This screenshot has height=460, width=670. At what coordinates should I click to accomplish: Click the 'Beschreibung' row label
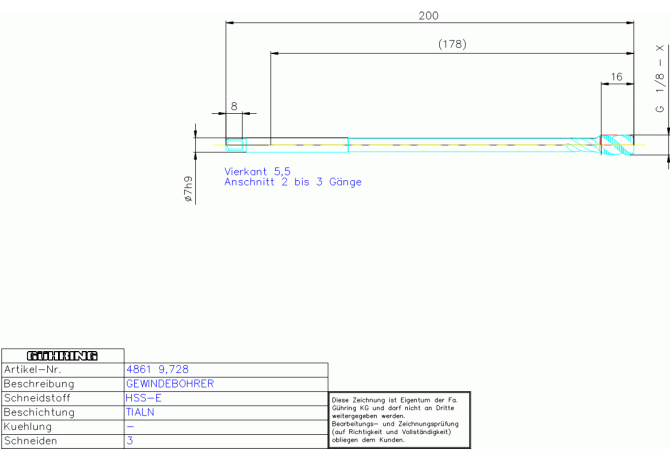pos(39,384)
